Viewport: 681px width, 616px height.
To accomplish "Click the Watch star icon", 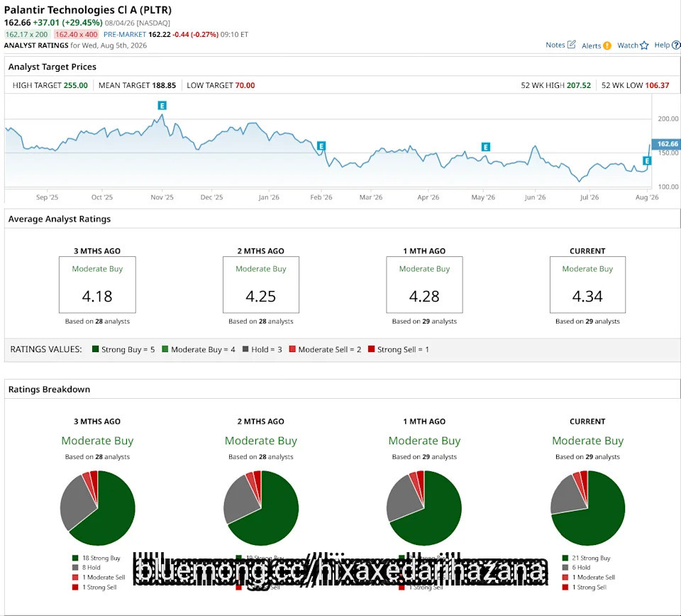I will pyautogui.click(x=644, y=45).
